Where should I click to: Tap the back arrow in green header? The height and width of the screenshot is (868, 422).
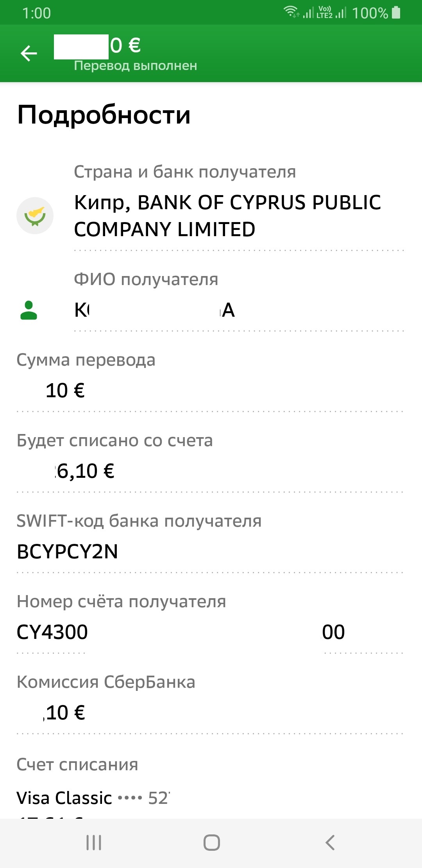point(29,53)
